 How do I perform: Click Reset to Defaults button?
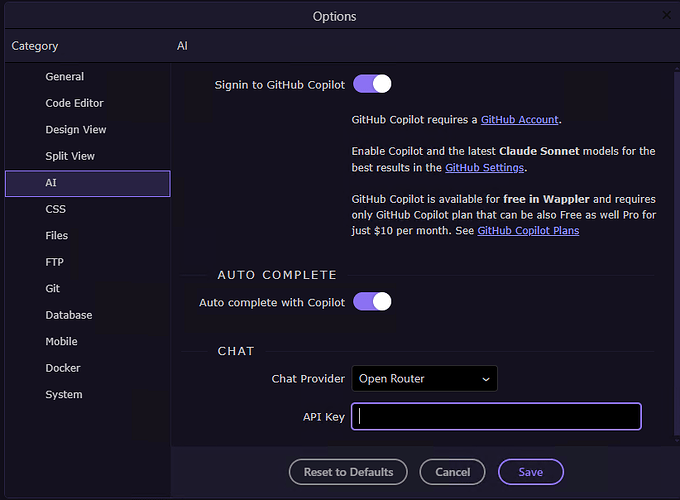pyautogui.click(x=348, y=472)
